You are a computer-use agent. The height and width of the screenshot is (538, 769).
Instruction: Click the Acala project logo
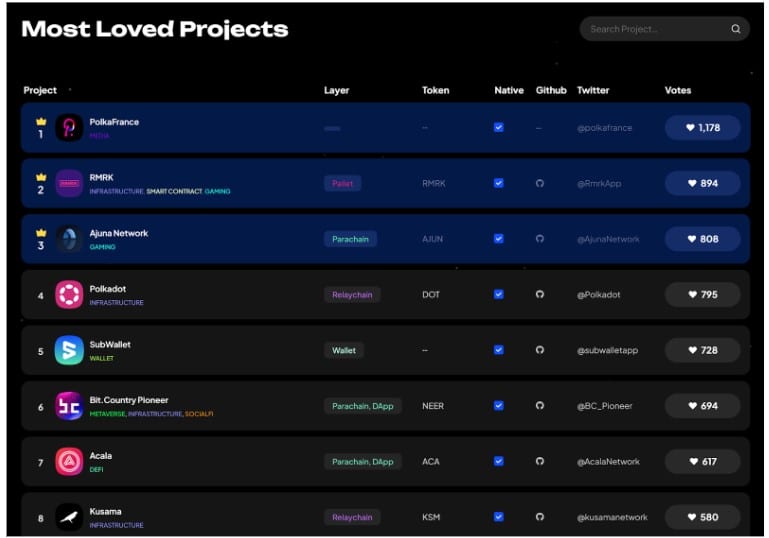point(69,461)
